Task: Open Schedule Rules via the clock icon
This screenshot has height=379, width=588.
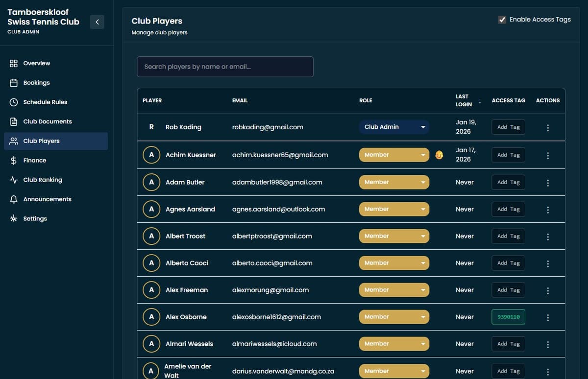Action: 13,102
